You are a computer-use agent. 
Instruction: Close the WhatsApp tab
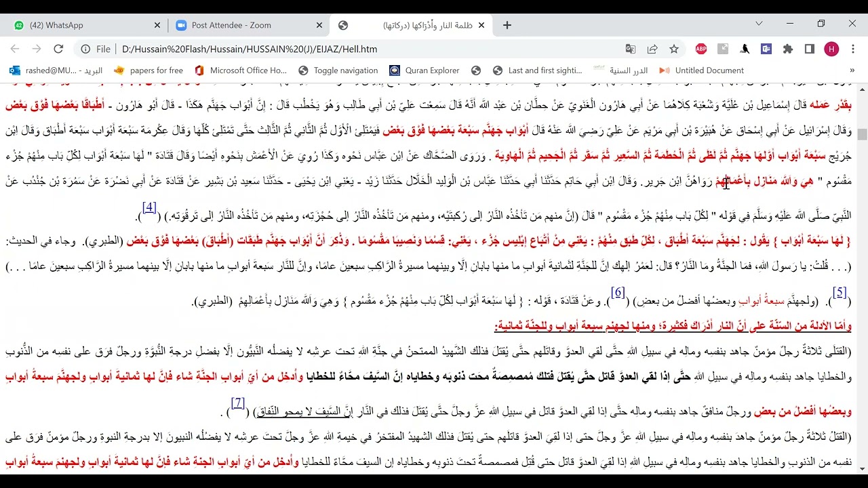[157, 25]
